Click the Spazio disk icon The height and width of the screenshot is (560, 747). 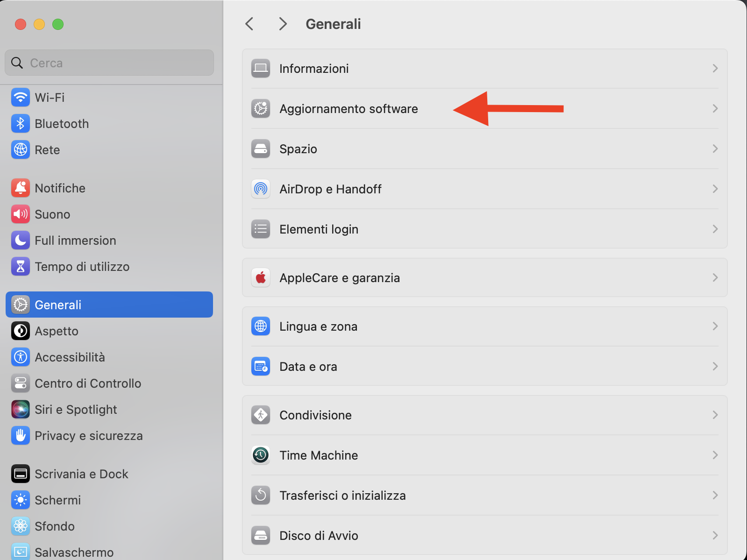(261, 149)
